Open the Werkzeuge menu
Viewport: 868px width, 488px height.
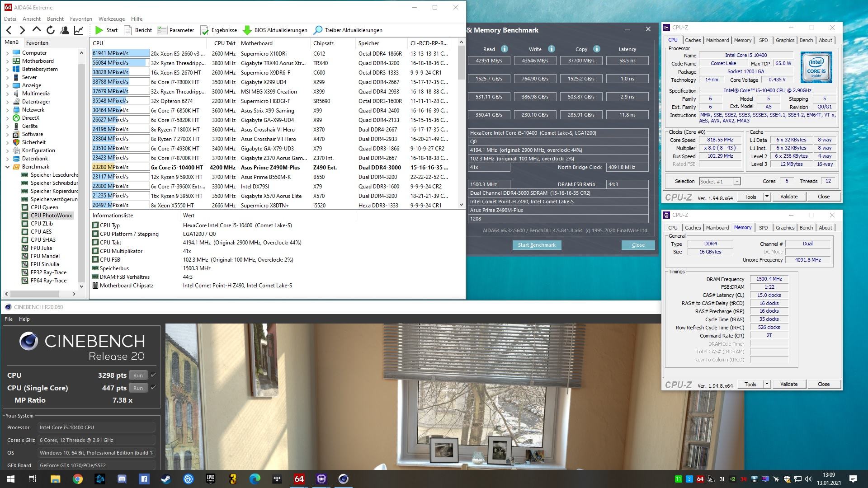tap(111, 19)
